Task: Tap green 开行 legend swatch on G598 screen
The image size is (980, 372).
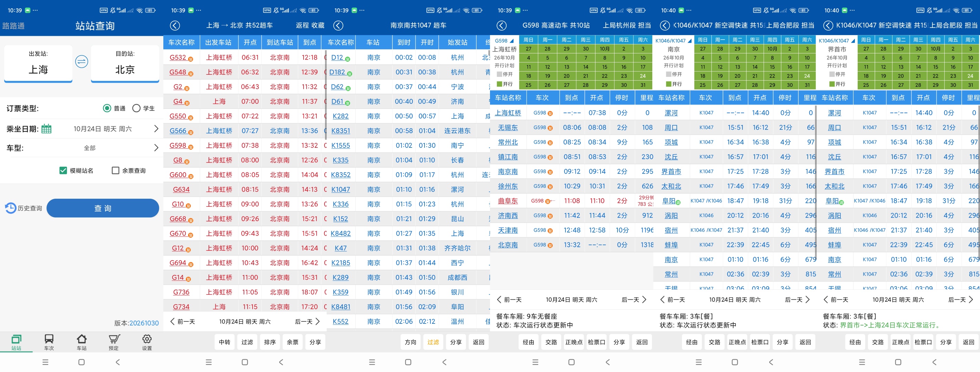Action: 499,84
